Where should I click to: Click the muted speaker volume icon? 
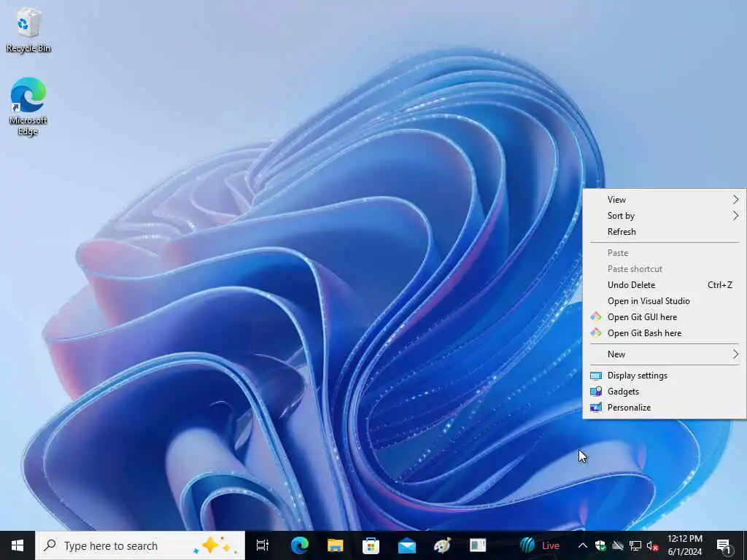point(653,545)
